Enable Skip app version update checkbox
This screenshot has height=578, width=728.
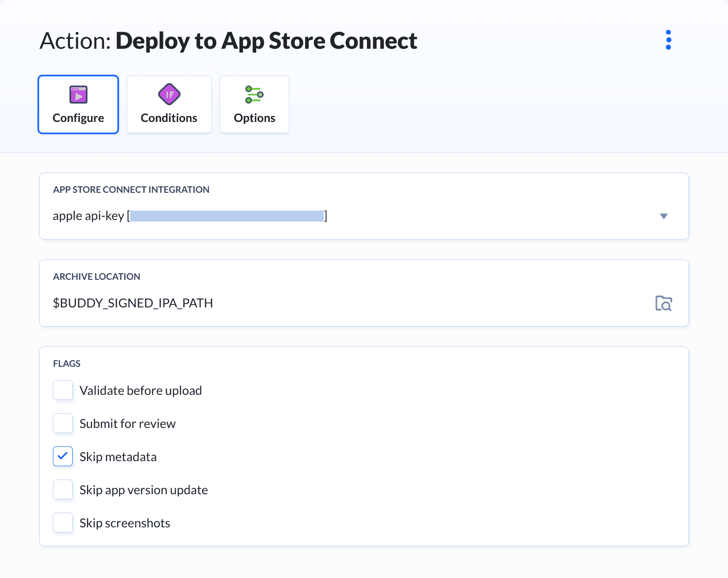(x=63, y=490)
